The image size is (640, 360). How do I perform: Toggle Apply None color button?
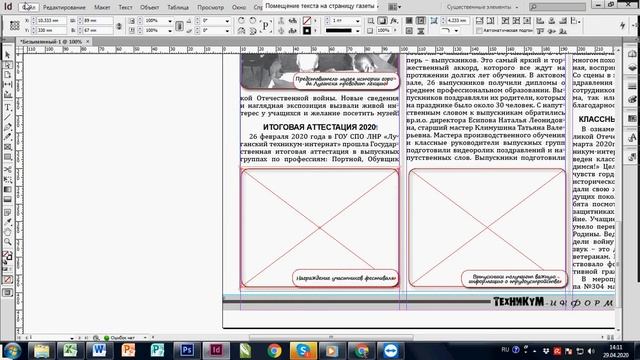pyautogui.click(x=8, y=280)
